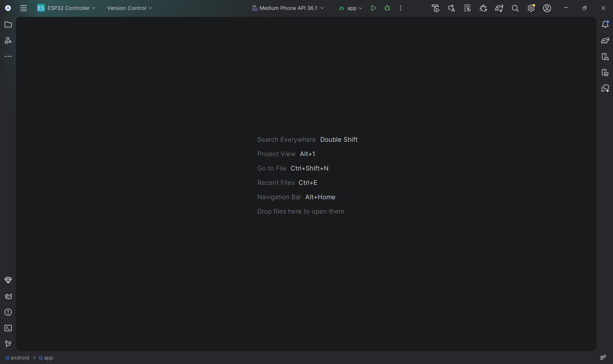Click the Android Studio logo icon

(8, 8)
